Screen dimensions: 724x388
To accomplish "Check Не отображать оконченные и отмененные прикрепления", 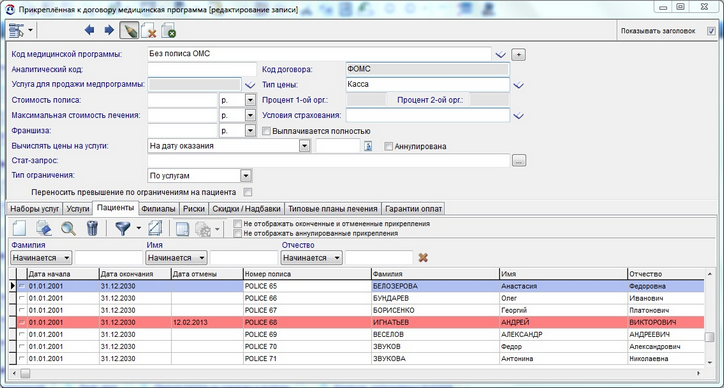I will 237,224.
